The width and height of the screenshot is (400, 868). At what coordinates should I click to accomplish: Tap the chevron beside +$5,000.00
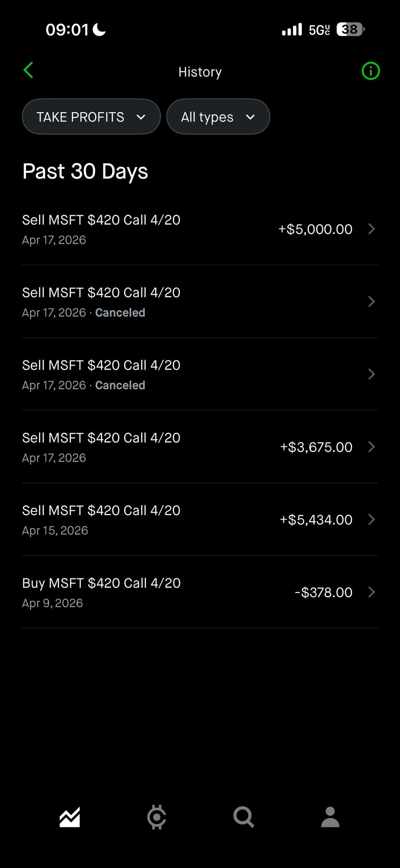click(371, 229)
